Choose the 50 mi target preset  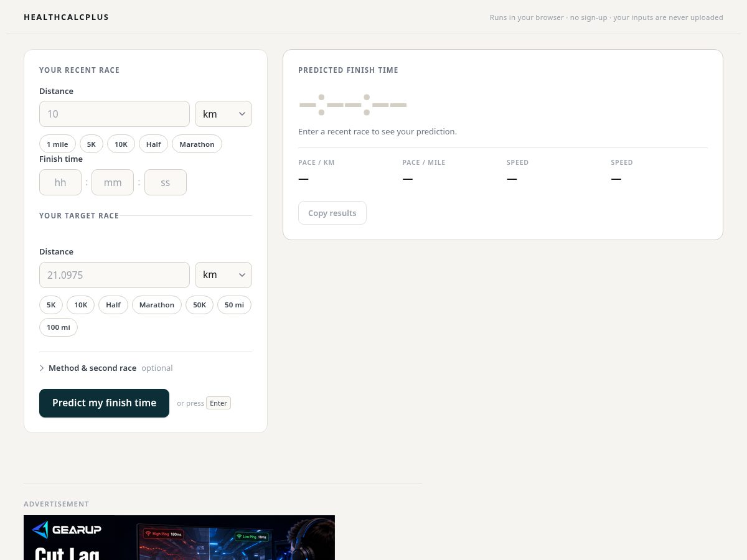click(235, 305)
